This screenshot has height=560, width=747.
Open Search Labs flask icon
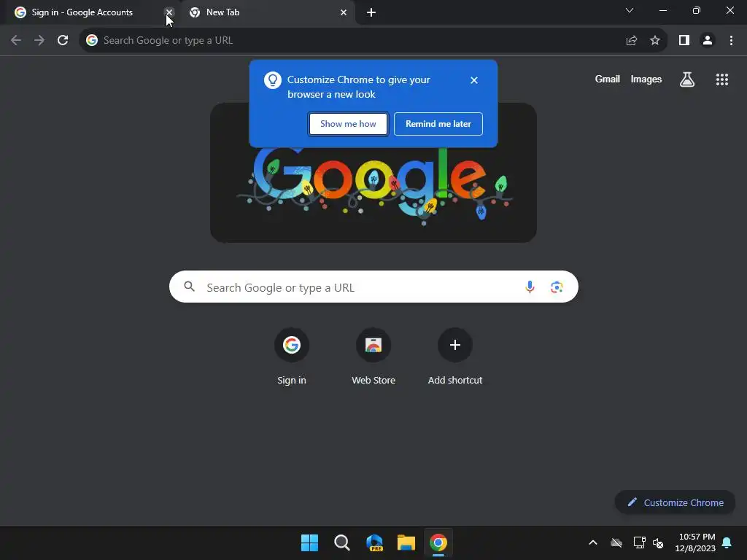(687, 79)
